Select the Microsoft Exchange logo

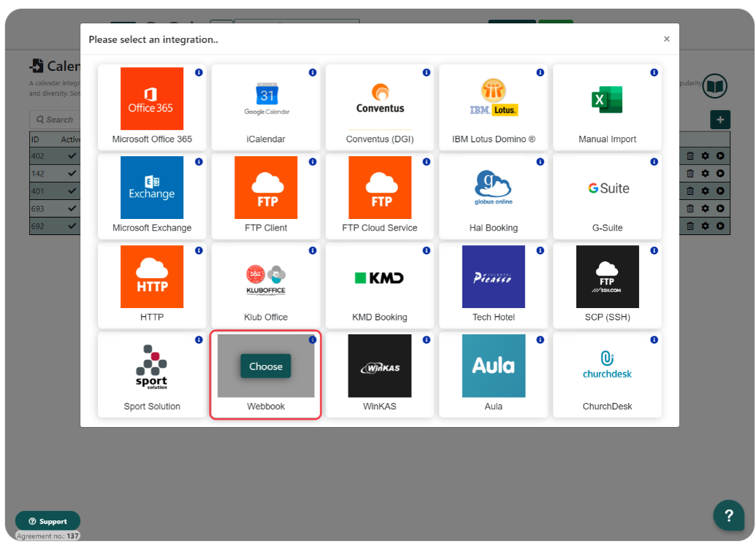152,188
